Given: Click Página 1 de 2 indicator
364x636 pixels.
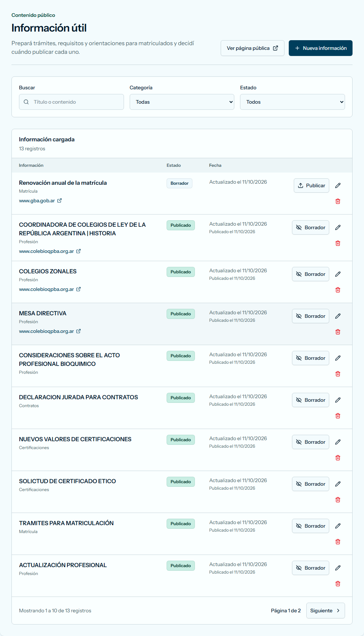Looking at the screenshot, I should 286,611.
